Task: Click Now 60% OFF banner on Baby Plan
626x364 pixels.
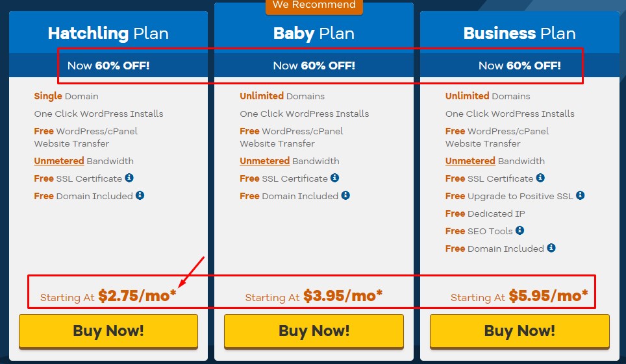Action: point(314,66)
